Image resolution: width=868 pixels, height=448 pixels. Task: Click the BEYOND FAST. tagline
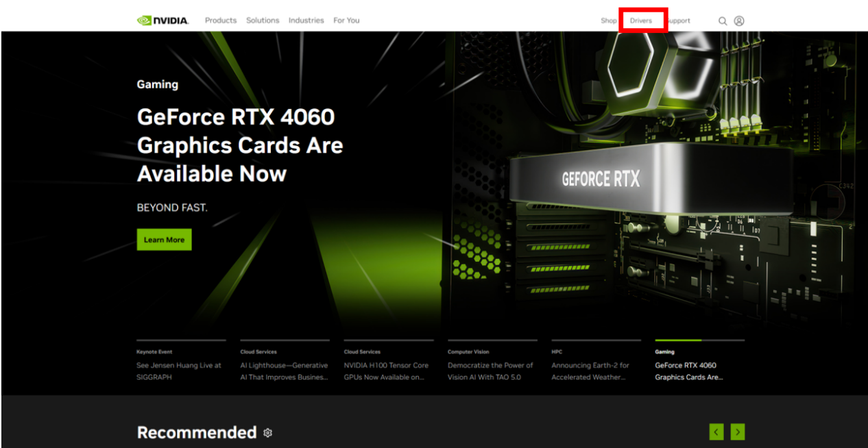(172, 207)
